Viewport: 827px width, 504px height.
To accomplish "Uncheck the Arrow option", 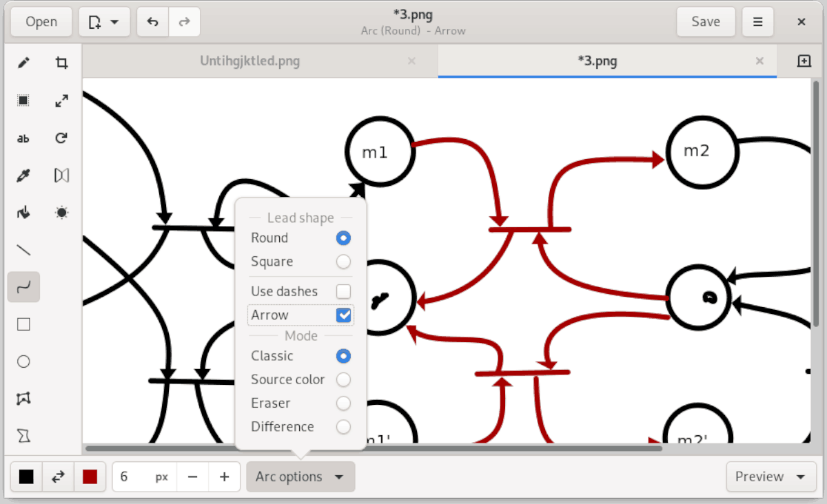I will click(x=343, y=315).
